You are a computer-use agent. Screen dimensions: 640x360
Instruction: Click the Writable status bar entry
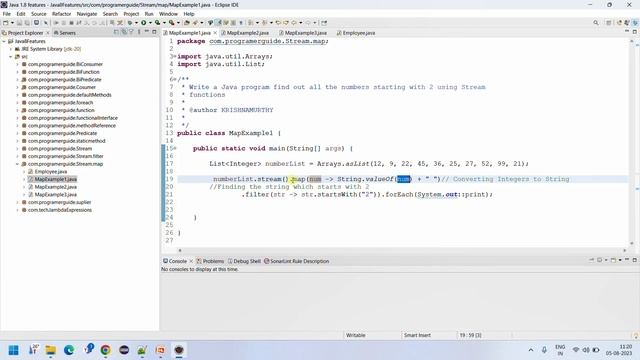tap(356, 335)
